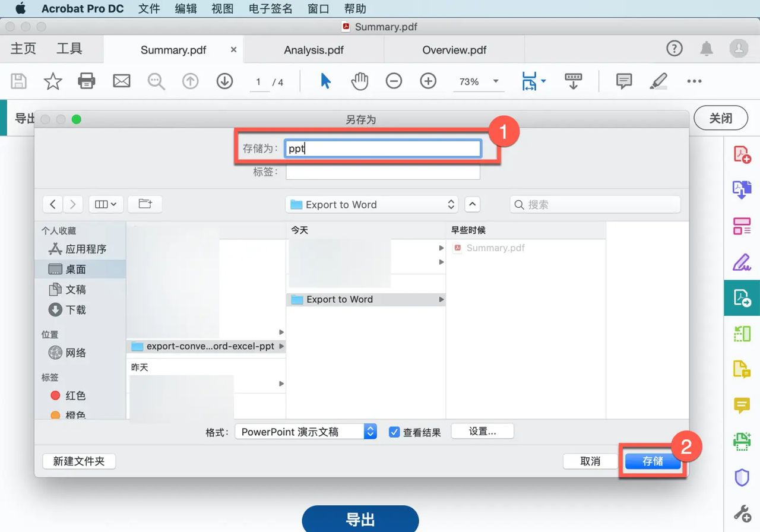The width and height of the screenshot is (760, 532).
Task: Close the Summary.pdf tab
Action: 233,50
